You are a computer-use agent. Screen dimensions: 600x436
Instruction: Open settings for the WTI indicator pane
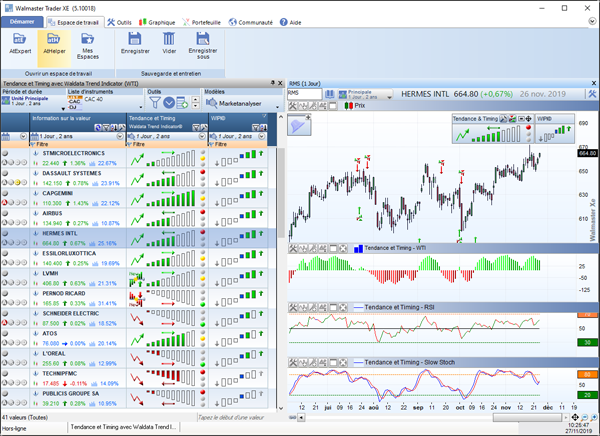click(x=293, y=248)
